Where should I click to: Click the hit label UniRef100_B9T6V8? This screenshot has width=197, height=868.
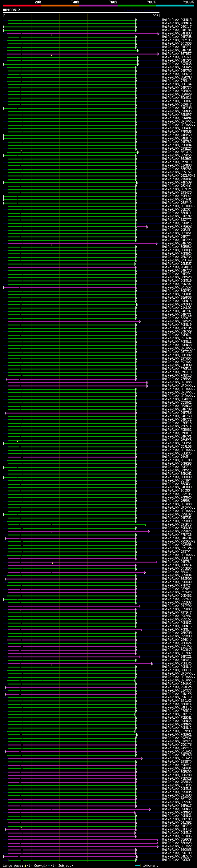pyautogui.click(x=177, y=758)
